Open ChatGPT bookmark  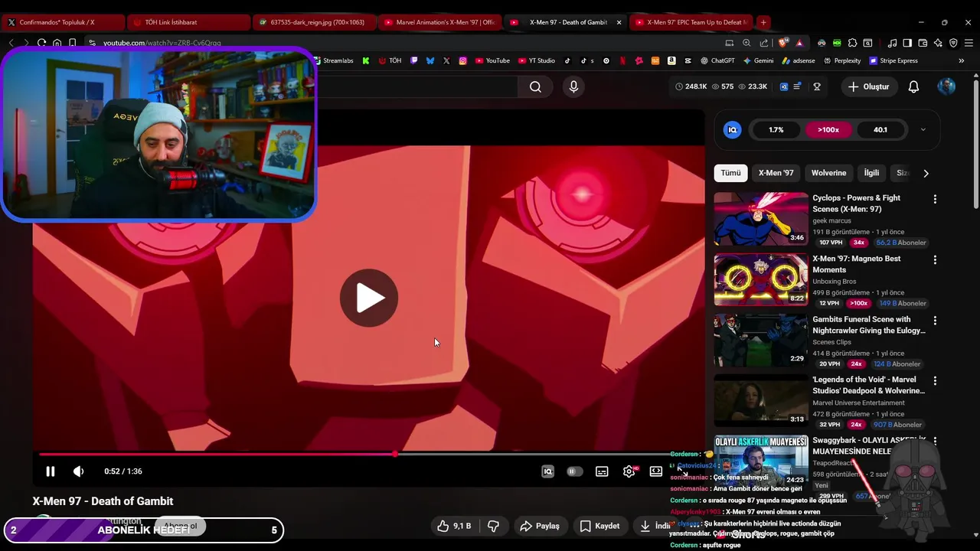tap(717, 60)
